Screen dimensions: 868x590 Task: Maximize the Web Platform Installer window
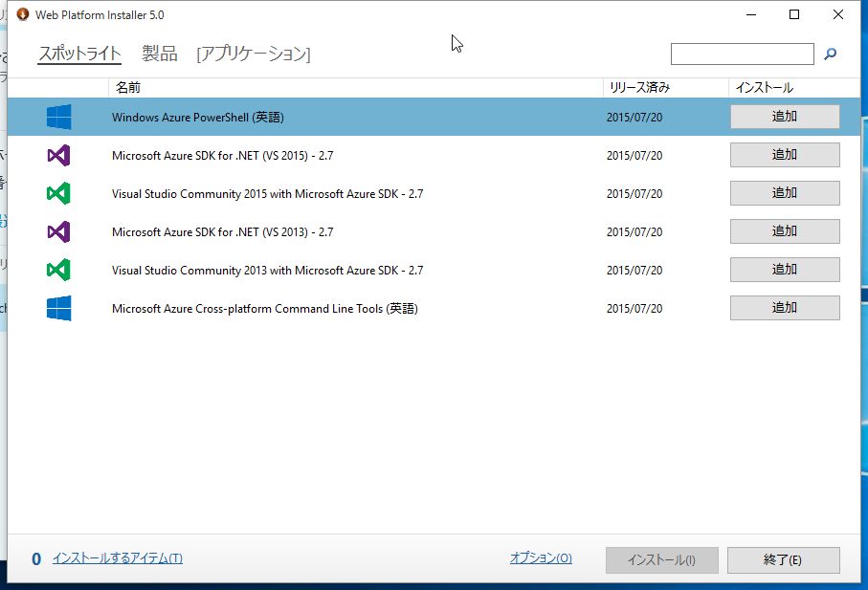793,14
